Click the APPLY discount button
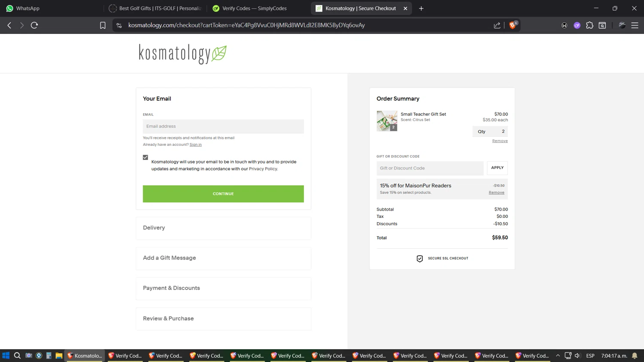 [x=497, y=168]
